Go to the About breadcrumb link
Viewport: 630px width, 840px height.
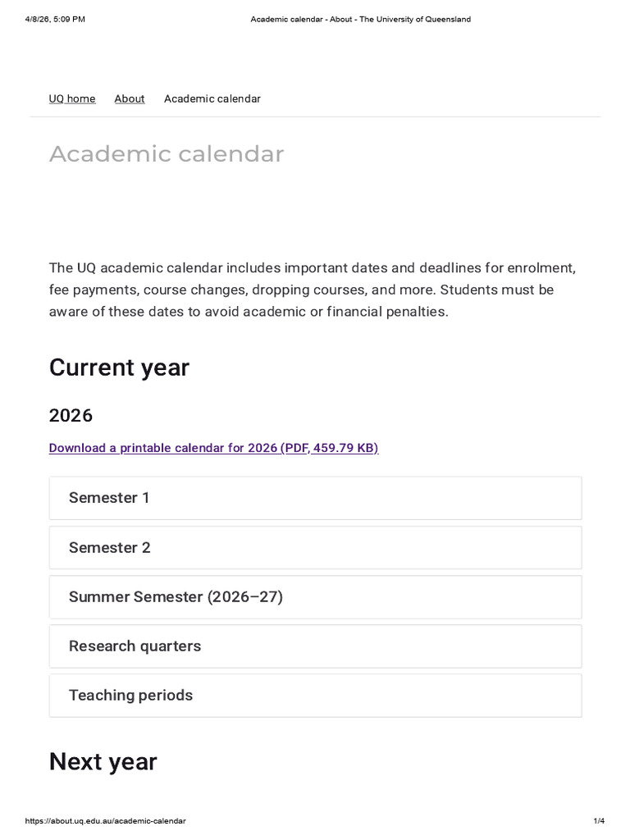(x=130, y=98)
